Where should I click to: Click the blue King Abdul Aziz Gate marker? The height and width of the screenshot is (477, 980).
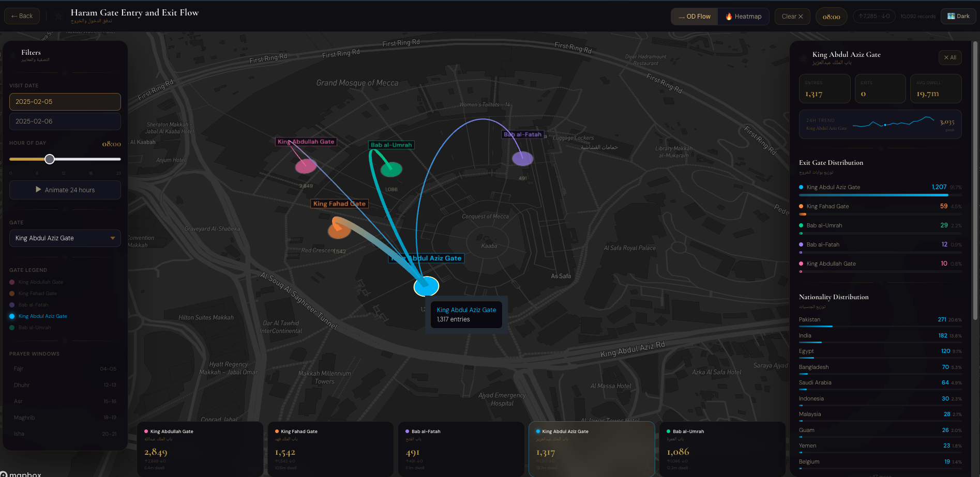pyautogui.click(x=426, y=286)
